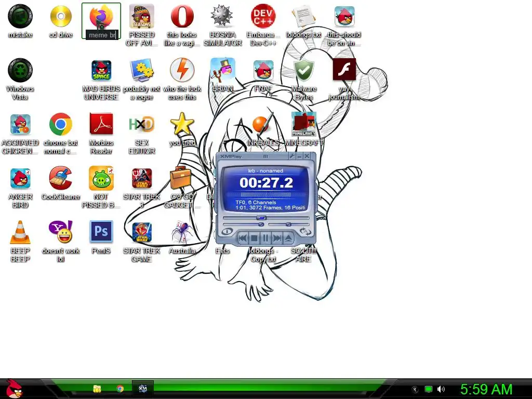The height and width of the screenshot is (399, 532).
Task: Open the folder icon on the taskbar
Action: pos(97,389)
